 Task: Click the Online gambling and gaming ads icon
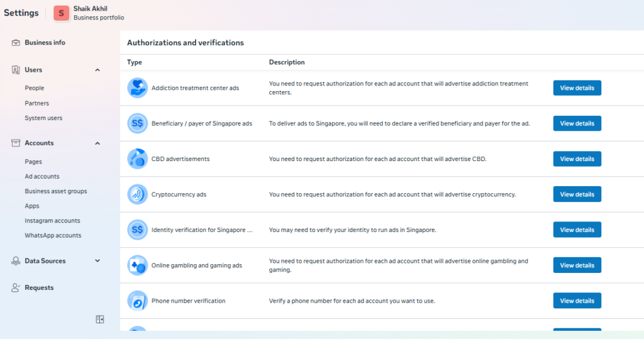137,265
